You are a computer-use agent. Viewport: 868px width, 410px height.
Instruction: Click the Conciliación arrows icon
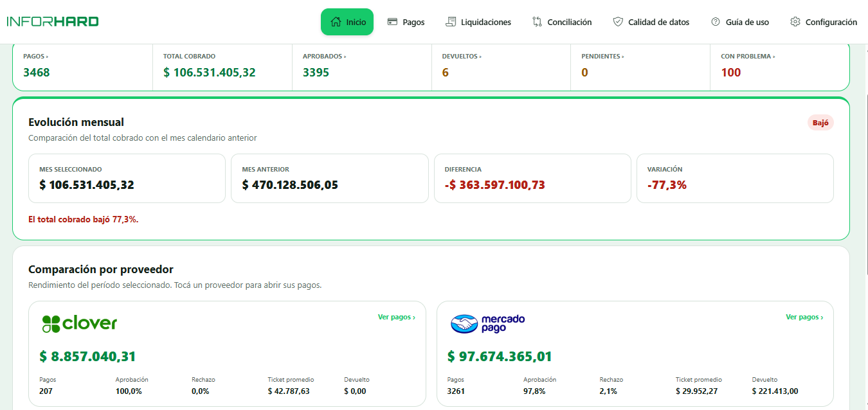coord(538,22)
